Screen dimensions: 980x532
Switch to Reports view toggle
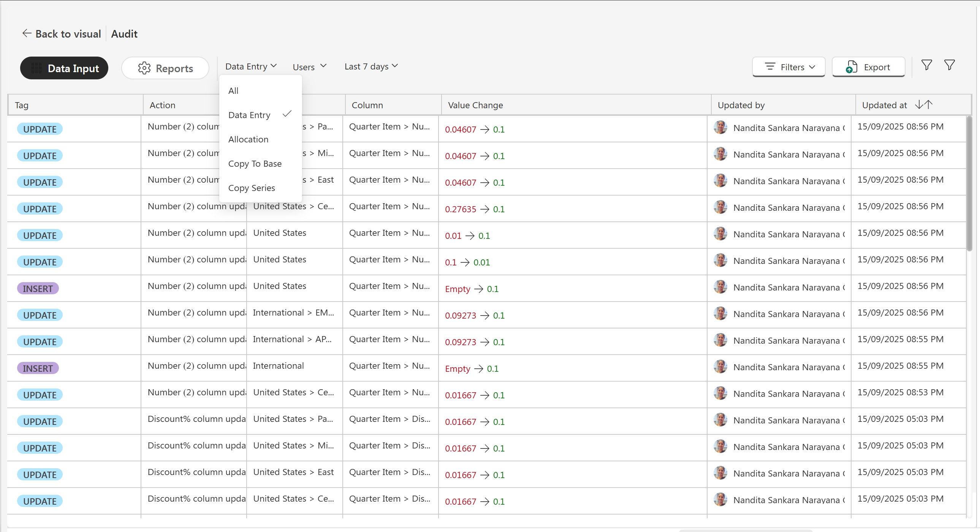165,68
